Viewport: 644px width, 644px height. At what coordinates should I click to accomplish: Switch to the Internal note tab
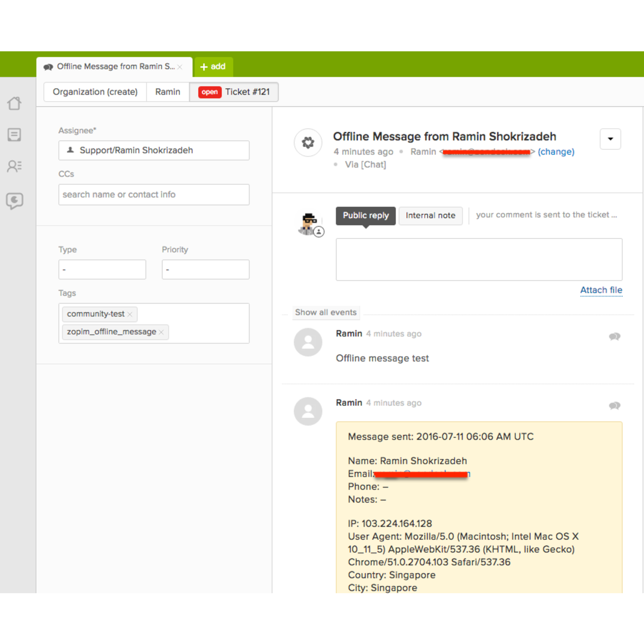click(x=430, y=216)
